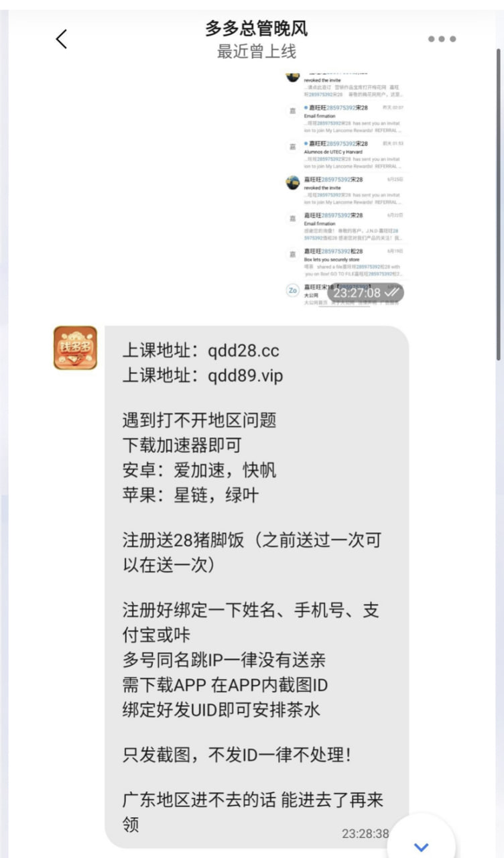Viewport: 504px width, 858px height.
Task: Open the three-dot more options menu
Action: tap(442, 39)
